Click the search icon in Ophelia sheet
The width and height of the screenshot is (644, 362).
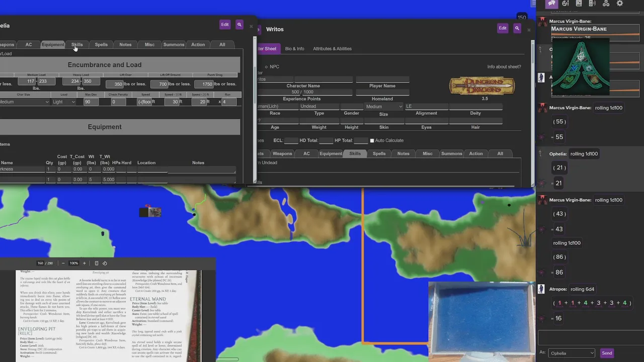[x=239, y=24]
